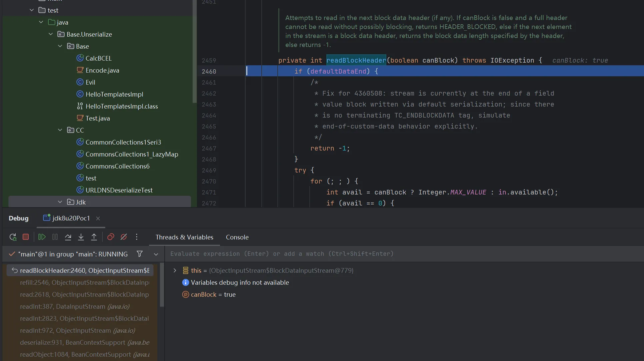Open the View Breakpoints dialog
Image resolution: width=644 pixels, height=361 pixels.
(111, 237)
